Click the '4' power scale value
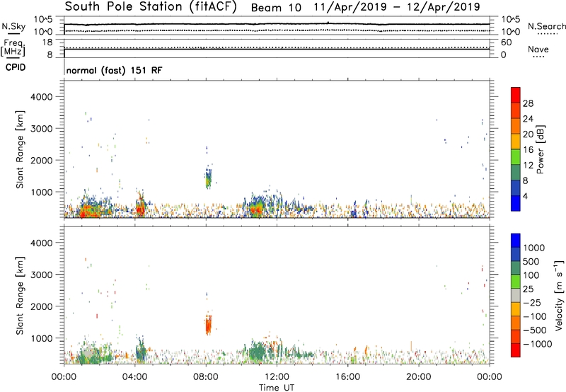The height and width of the screenshot is (392, 566). (x=525, y=196)
